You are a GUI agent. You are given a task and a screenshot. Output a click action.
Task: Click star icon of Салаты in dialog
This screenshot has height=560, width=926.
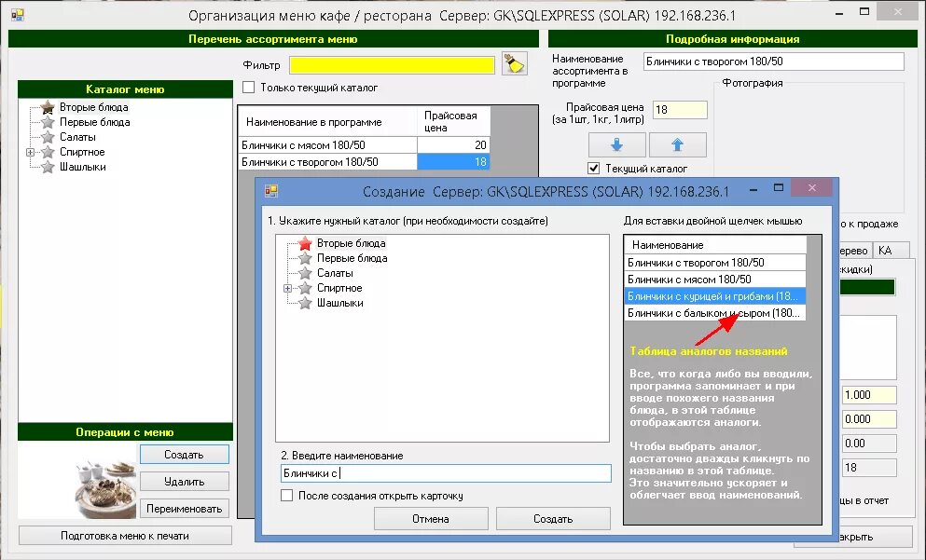[x=305, y=273]
